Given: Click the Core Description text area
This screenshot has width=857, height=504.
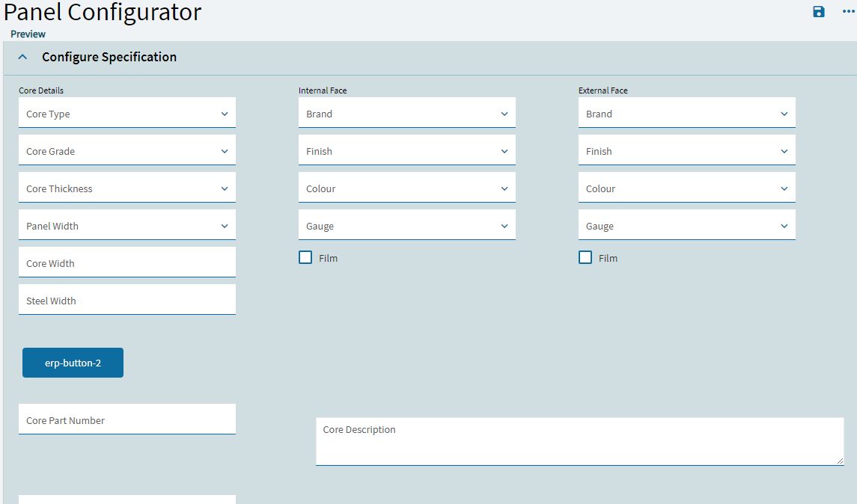Looking at the screenshot, I should [x=579, y=442].
